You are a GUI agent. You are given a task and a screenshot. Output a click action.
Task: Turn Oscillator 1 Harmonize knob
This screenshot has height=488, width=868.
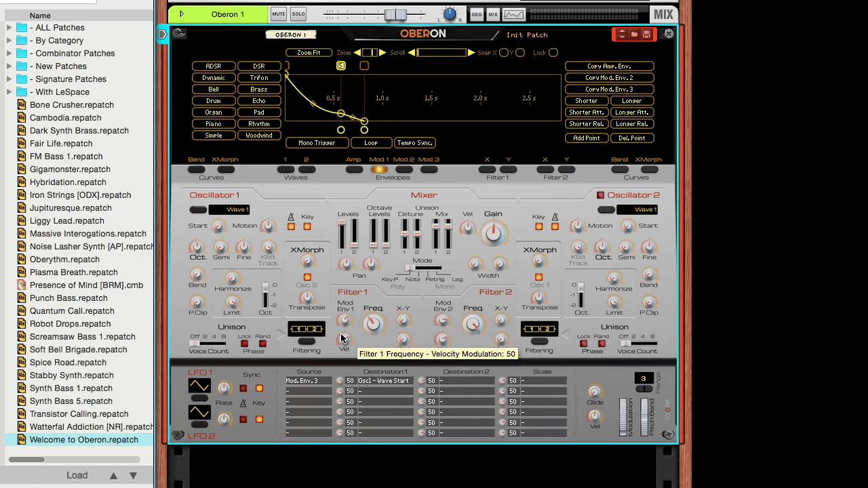232,279
